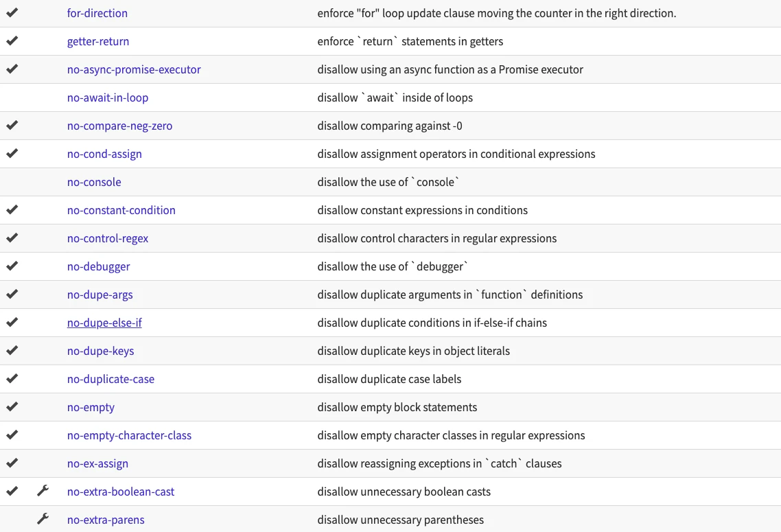Screen dimensions: 781x532
Task: Open the getter-return rule link
Action: tap(98, 41)
